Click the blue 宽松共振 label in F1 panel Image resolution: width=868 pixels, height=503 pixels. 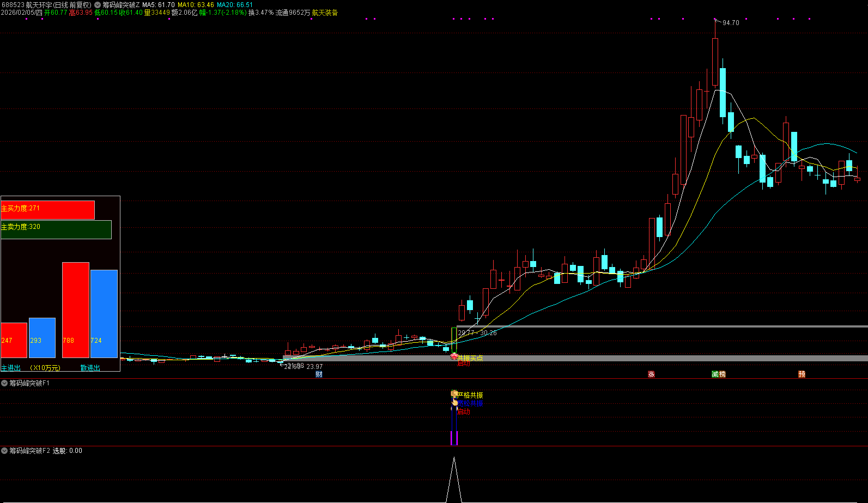(470, 403)
